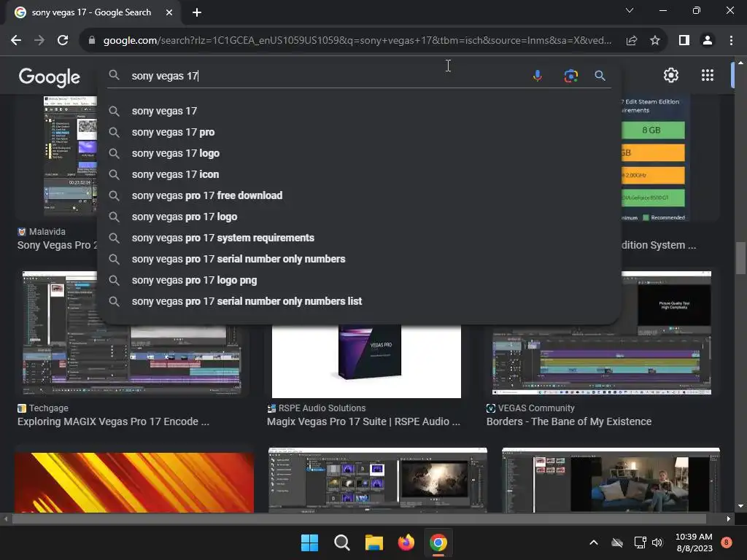Open notification badge showing 8
The height and width of the screenshot is (560, 747).
tap(727, 542)
